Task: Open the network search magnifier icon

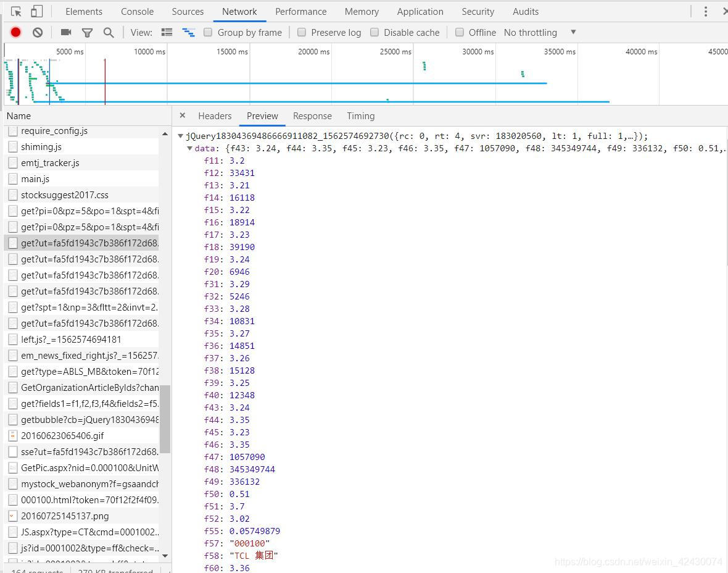Action: point(108,33)
